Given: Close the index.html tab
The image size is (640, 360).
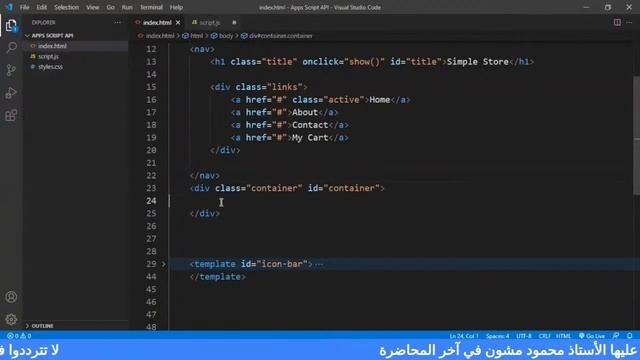Looking at the screenshot, I should pos(178,22).
